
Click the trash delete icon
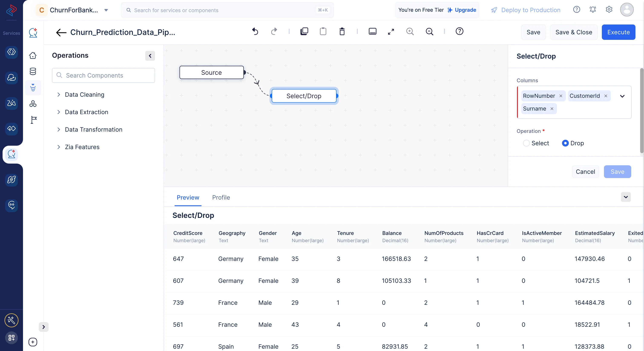pos(342,32)
